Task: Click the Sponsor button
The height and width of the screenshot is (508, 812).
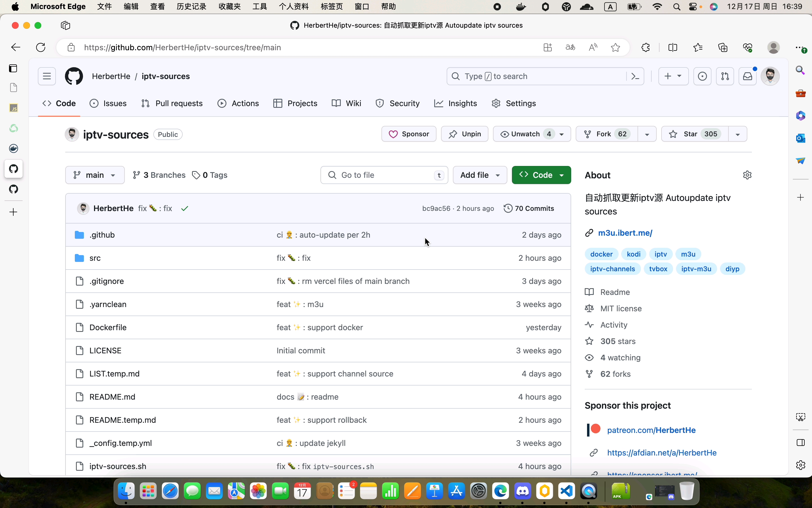Action: tap(409, 134)
